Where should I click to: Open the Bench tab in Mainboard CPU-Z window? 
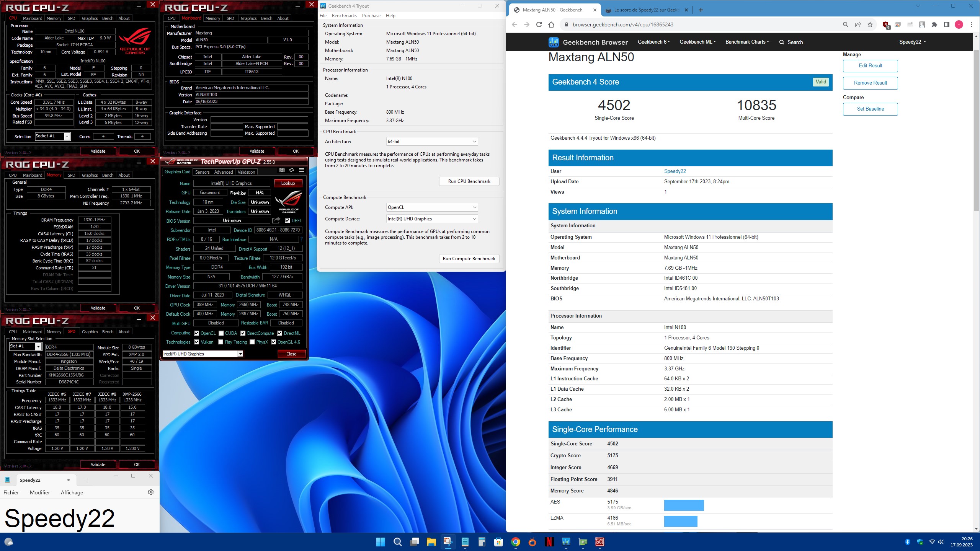[x=267, y=18]
